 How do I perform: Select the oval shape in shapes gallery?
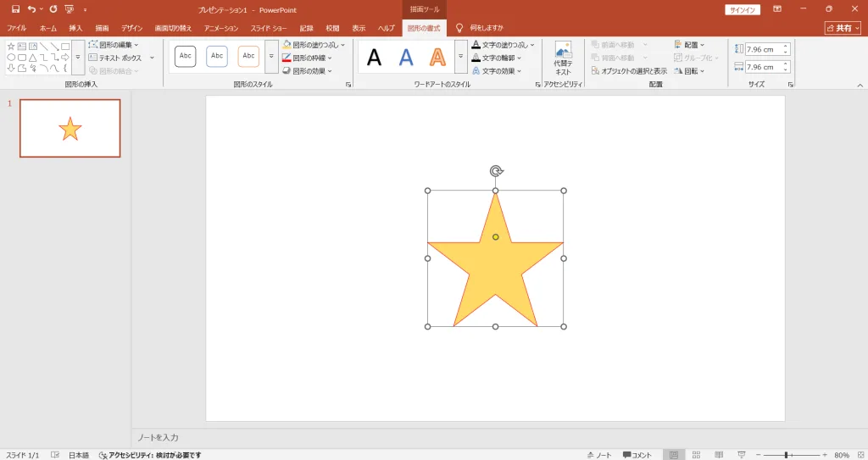coord(11,58)
